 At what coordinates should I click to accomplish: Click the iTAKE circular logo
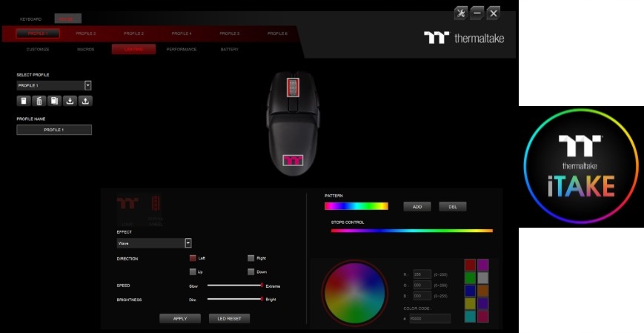click(581, 166)
